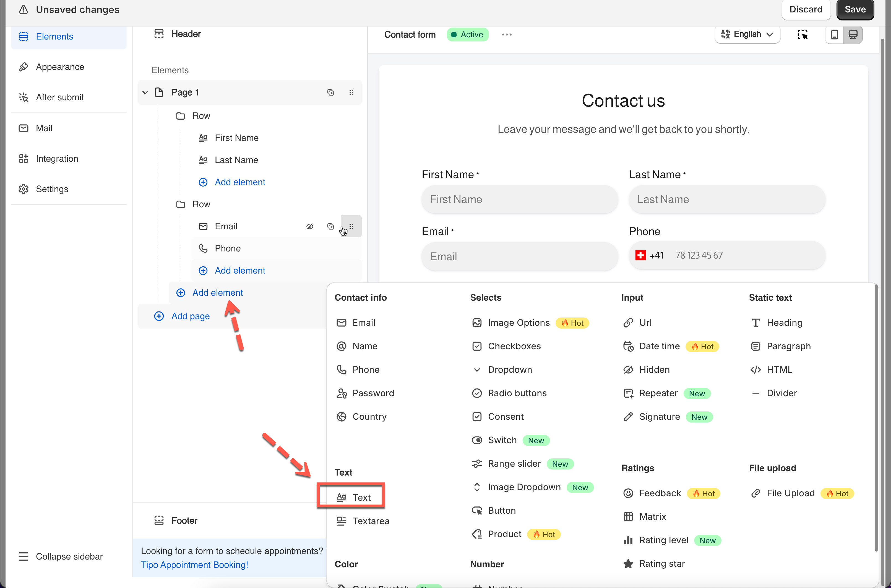Switch to desktop preview
891x588 pixels.
(x=853, y=35)
